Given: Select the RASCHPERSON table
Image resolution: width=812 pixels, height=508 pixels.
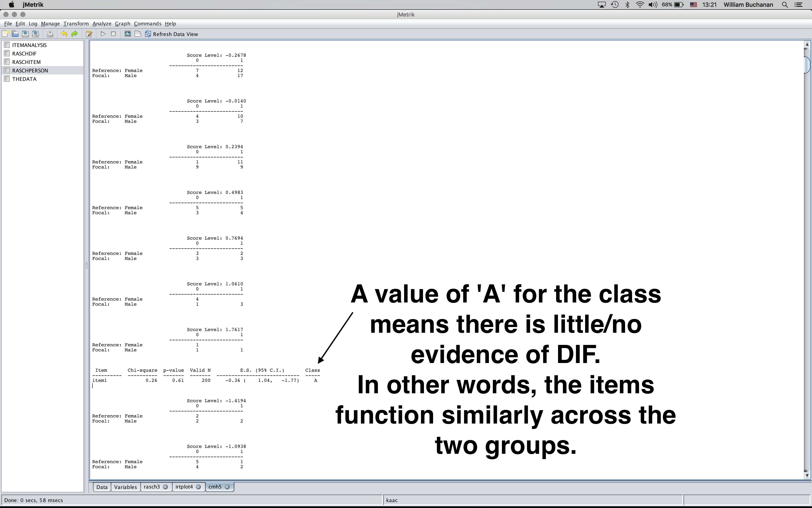Looking at the screenshot, I should click(30, 70).
